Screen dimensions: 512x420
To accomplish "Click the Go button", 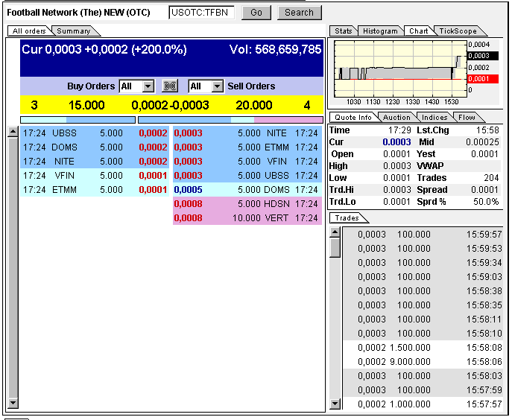I will 256,13.
